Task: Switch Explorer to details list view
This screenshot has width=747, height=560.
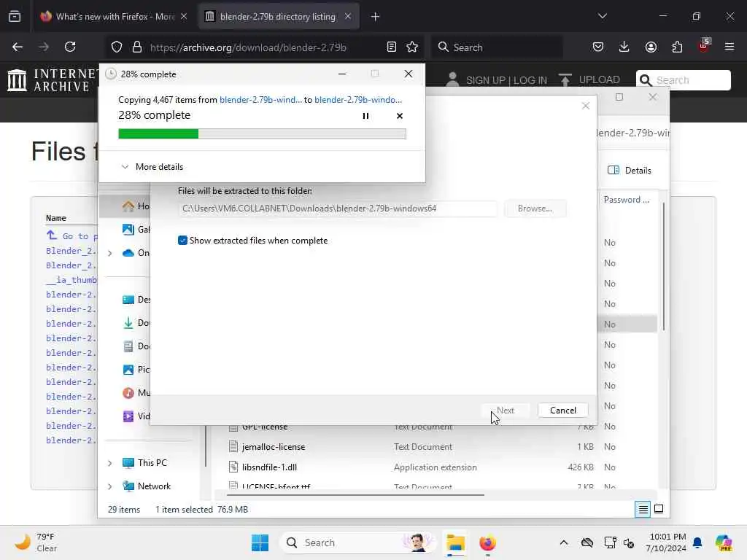Action: click(643, 510)
